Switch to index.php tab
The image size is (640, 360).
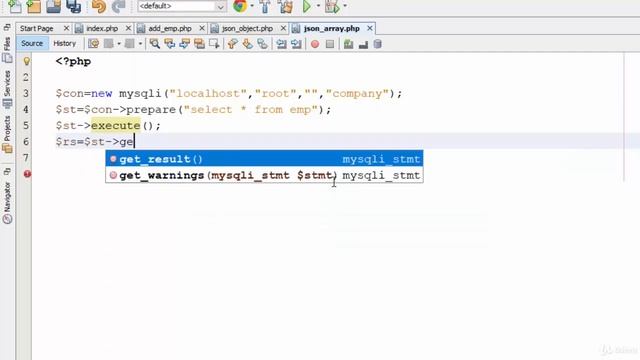coord(102,28)
